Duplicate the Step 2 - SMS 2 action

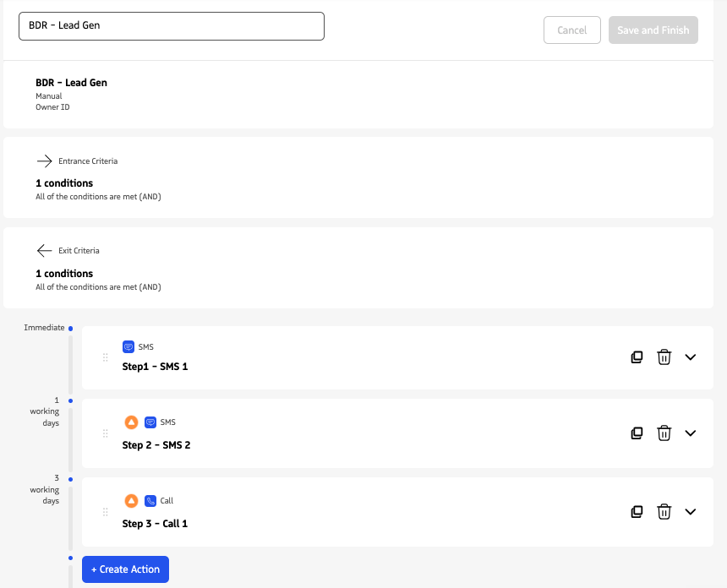tap(637, 433)
